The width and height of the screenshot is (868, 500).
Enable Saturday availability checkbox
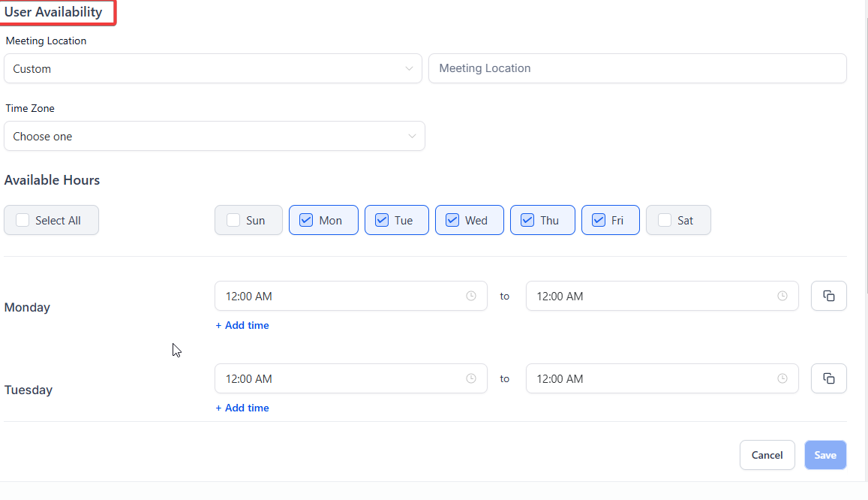coord(664,220)
